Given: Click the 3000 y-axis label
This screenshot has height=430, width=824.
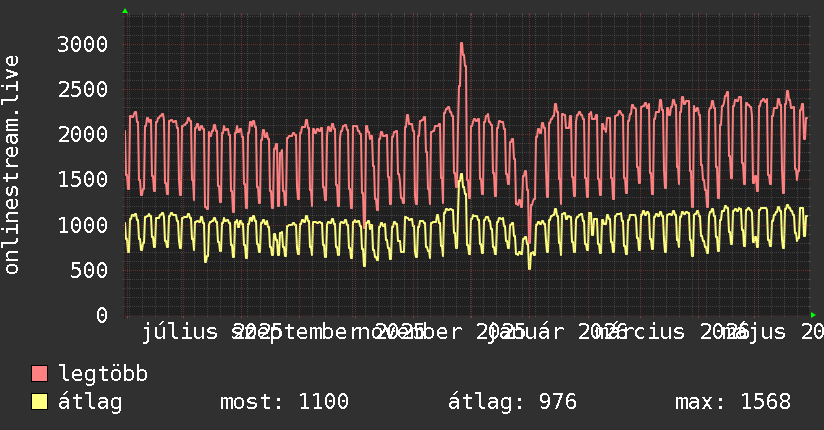Looking at the screenshot, I should click(83, 44).
